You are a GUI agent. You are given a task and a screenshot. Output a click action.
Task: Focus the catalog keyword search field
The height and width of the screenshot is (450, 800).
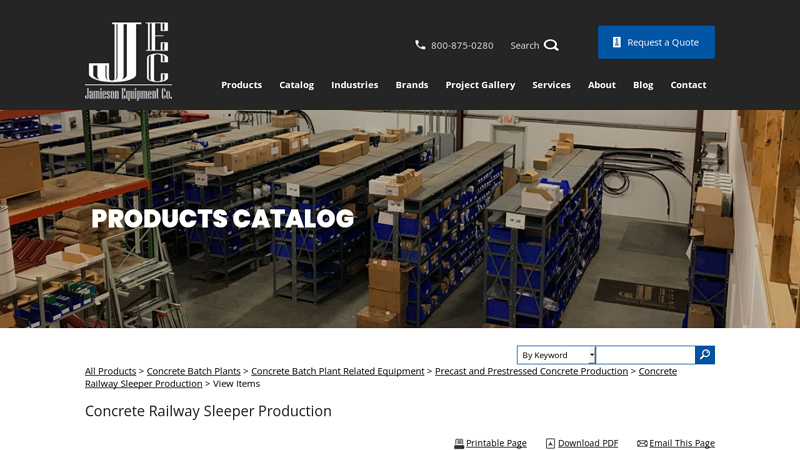tap(645, 355)
